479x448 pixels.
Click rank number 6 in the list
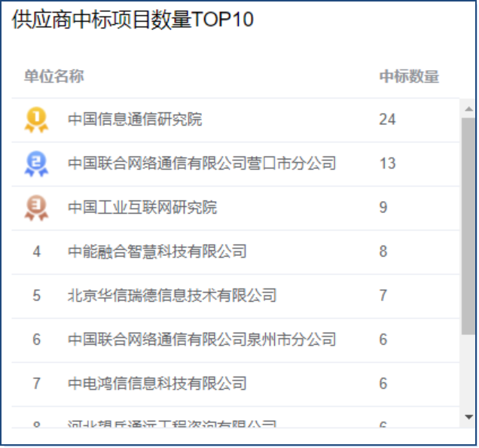click(37, 340)
